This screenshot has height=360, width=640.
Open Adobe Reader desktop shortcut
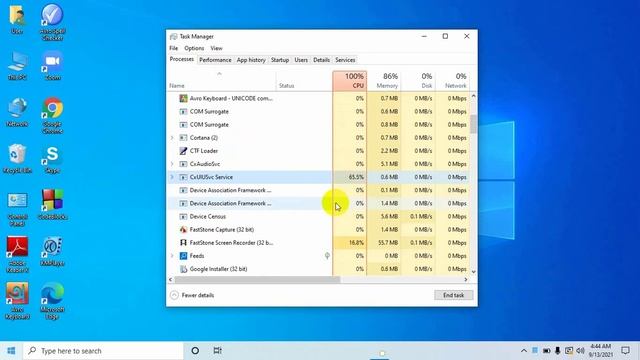pos(17,255)
